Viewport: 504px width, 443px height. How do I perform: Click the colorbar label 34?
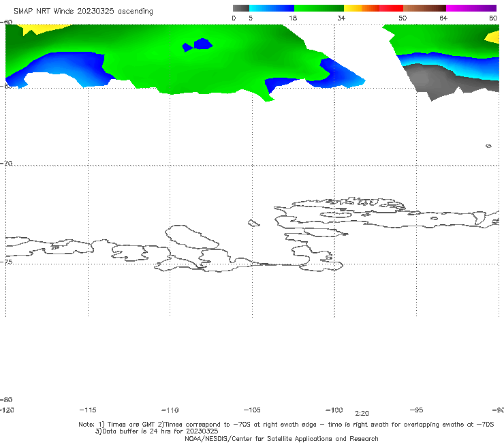point(341,18)
